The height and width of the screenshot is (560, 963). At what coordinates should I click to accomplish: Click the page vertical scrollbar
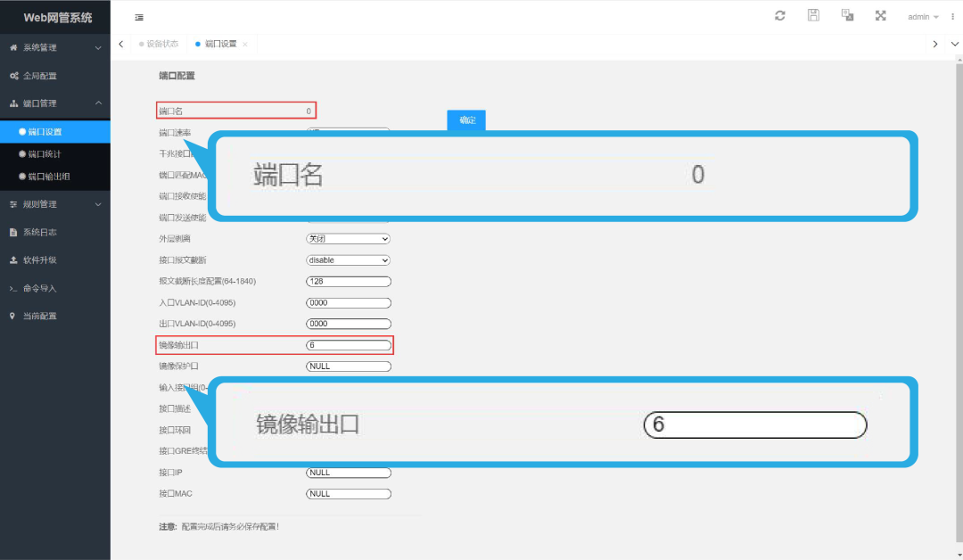[x=959, y=301]
